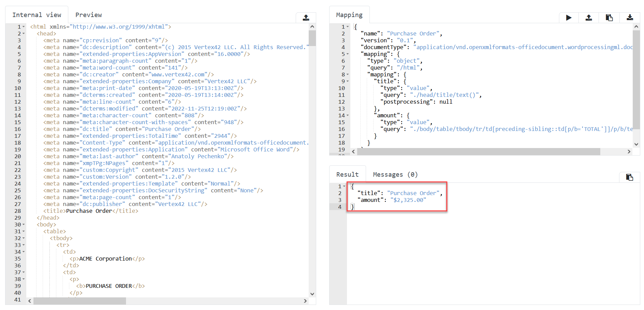Click the amount query line containing 'TOTAL'
This screenshot has width=644, height=310.
pos(507,129)
